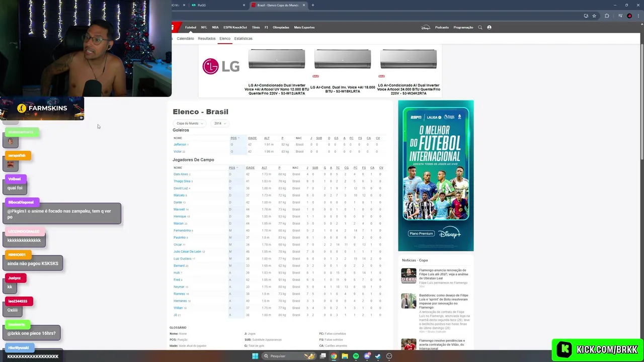Open the ESPN search magnifier icon
Image resolution: width=644 pixels, height=362 pixels.
480,27
